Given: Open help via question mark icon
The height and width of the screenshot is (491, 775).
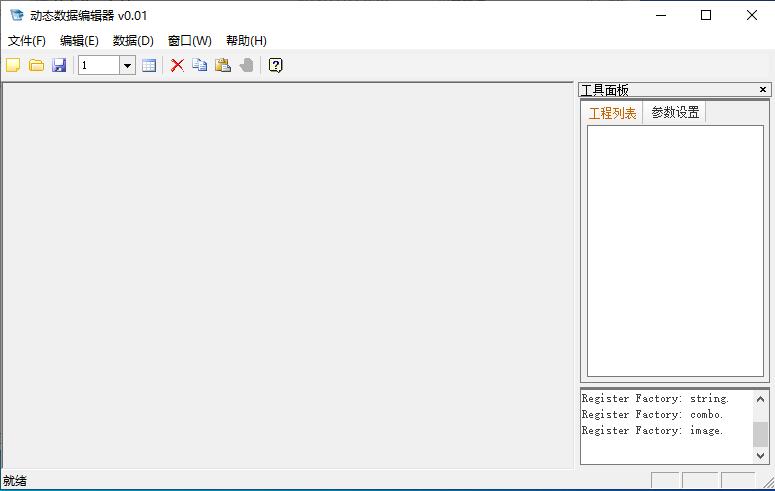Looking at the screenshot, I should pos(276,65).
